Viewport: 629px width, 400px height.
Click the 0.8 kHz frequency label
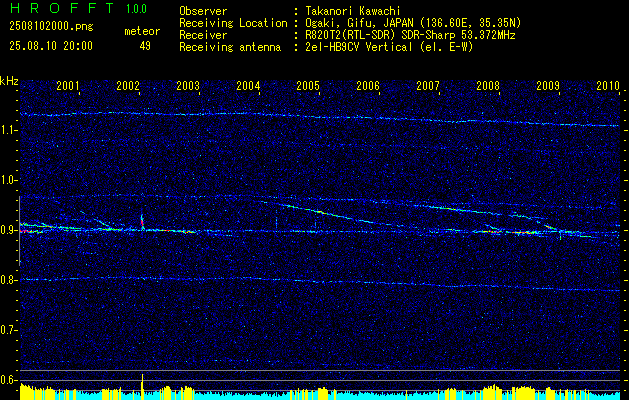point(8,280)
